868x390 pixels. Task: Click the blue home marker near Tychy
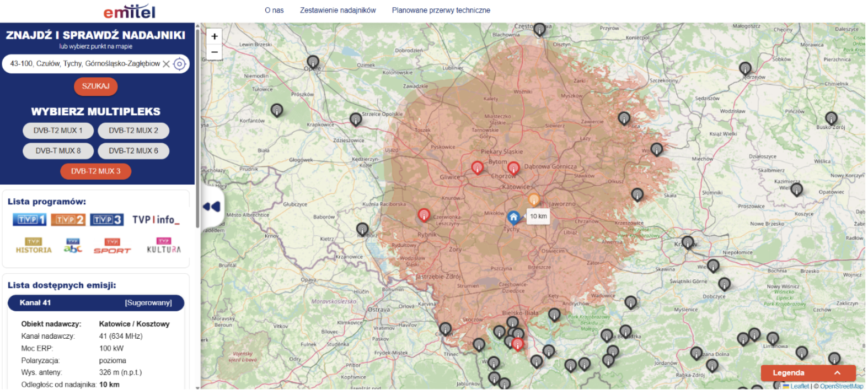513,216
